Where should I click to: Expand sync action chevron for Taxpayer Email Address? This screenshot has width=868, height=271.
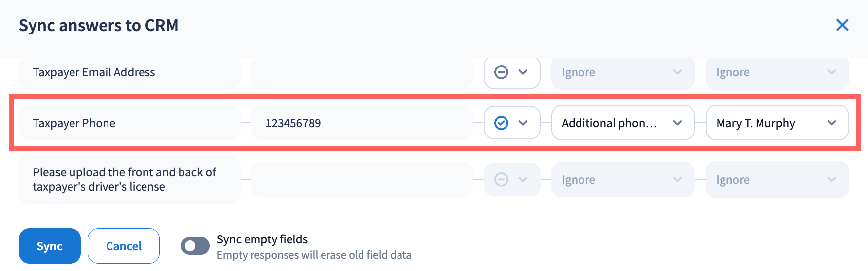click(523, 72)
